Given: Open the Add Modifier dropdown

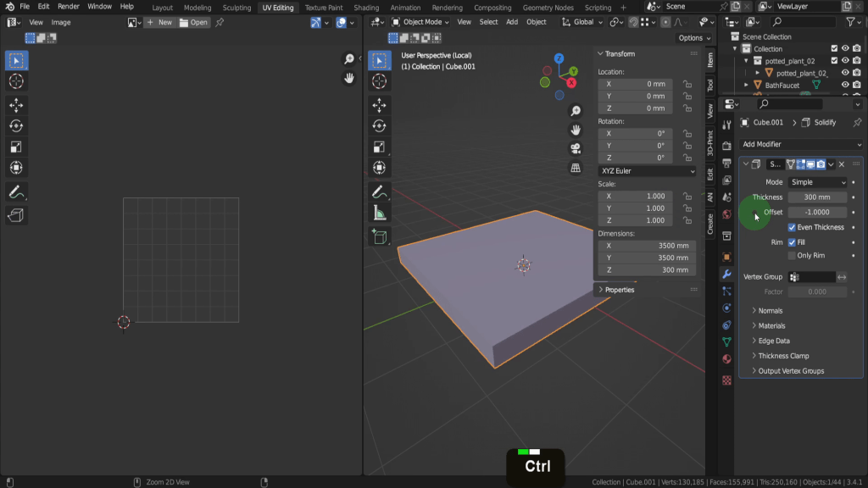Looking at the screenshot, I should coord(800,144).
